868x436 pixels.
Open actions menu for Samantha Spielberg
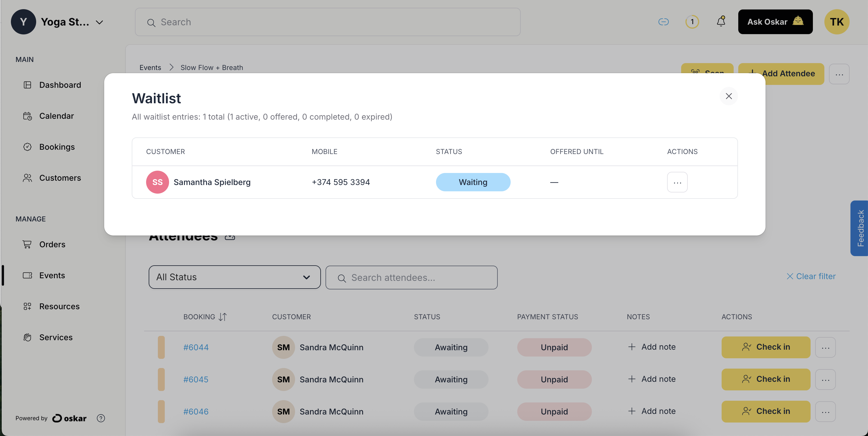(677, 182)
